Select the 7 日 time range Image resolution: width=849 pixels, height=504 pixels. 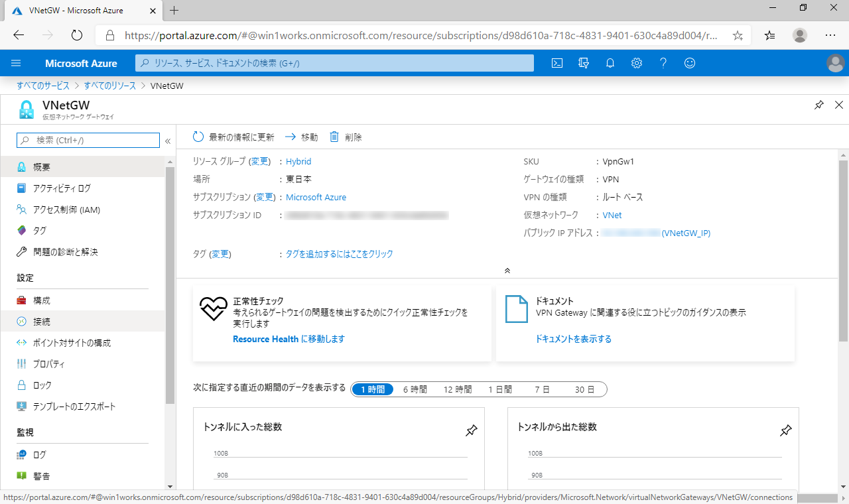coord(542,389)
